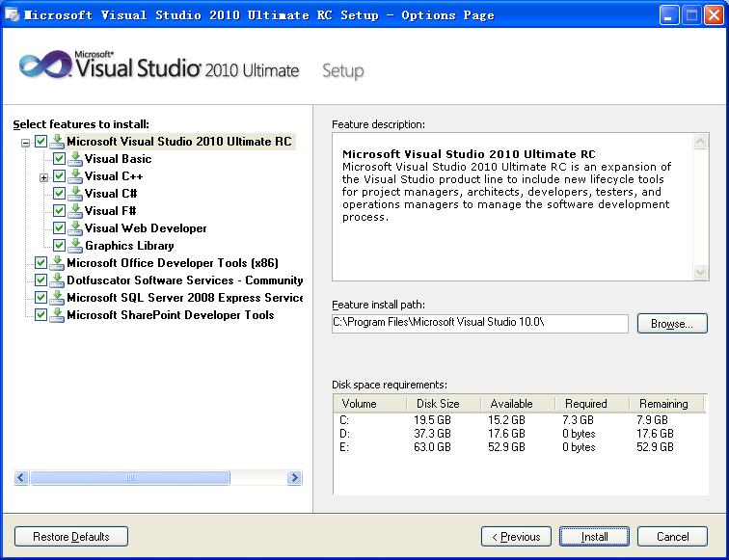Click install icon beside SharePoint Developer Tools
729x560 pixels.
pos(57,315)
